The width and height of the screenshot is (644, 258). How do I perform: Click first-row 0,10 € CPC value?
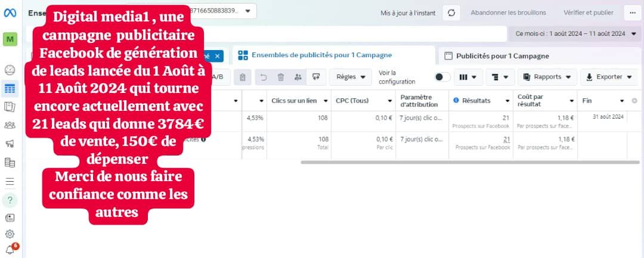coord(384,118)
